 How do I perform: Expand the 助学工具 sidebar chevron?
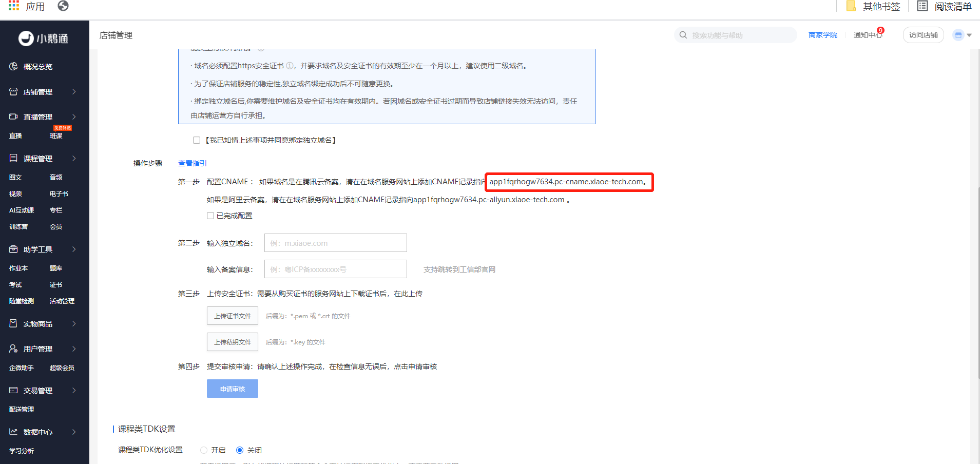[x=74, y=249]
